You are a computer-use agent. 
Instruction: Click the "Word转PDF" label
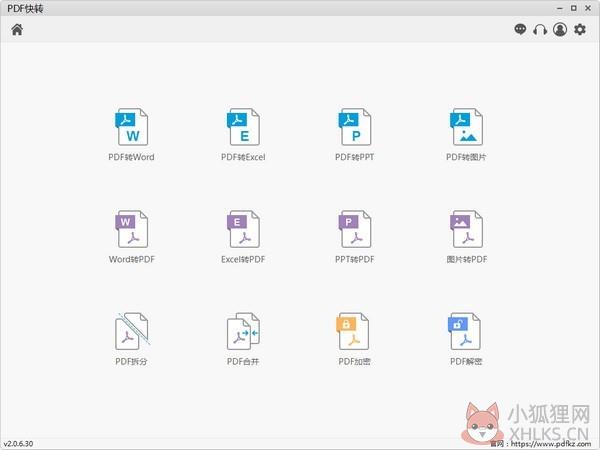(x=132, y=259)
